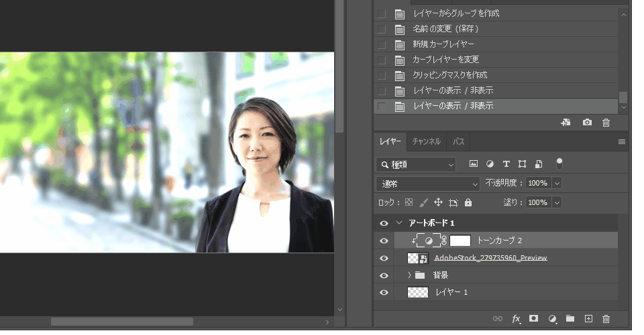Collapse the アートボード 1 group

pyautogui.click(x=398, y=222)
